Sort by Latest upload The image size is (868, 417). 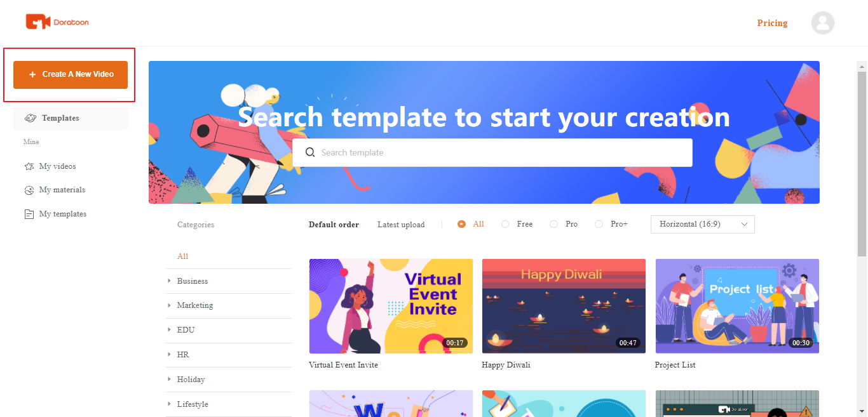click(x=401, y=225)
